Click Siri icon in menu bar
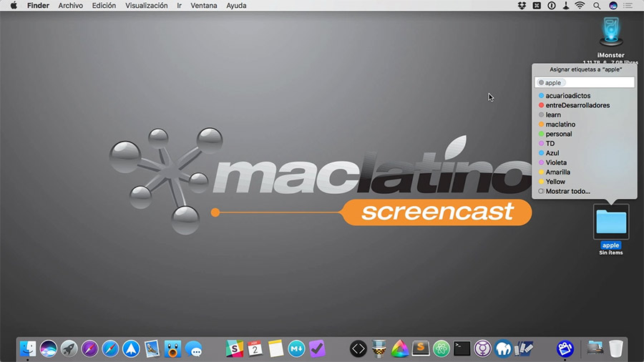This screenshot has width=644, height=362. tap(613, 5)
